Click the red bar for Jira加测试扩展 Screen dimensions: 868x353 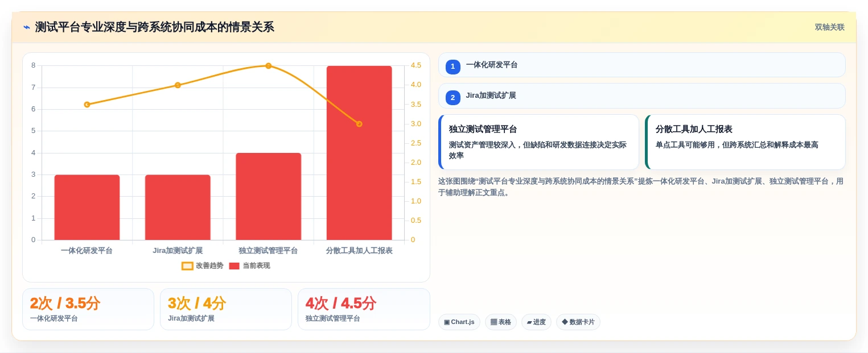(x=178, y=207)
